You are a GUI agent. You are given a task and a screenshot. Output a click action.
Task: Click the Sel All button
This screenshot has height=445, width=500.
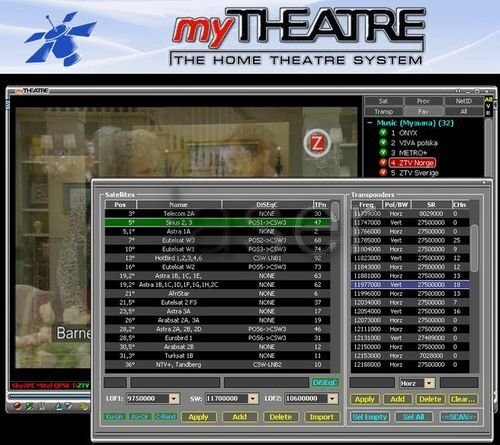(x=414, y=417)
